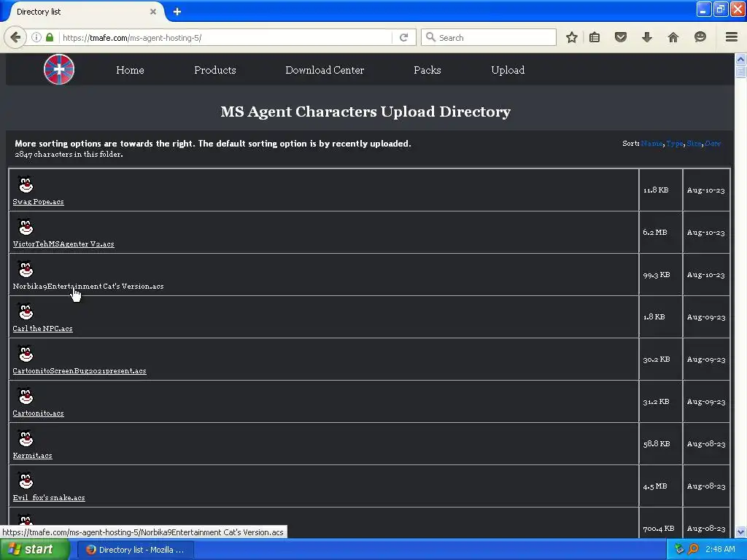
Task: Reload the page with the refresh icon
Action: (404, 37)
